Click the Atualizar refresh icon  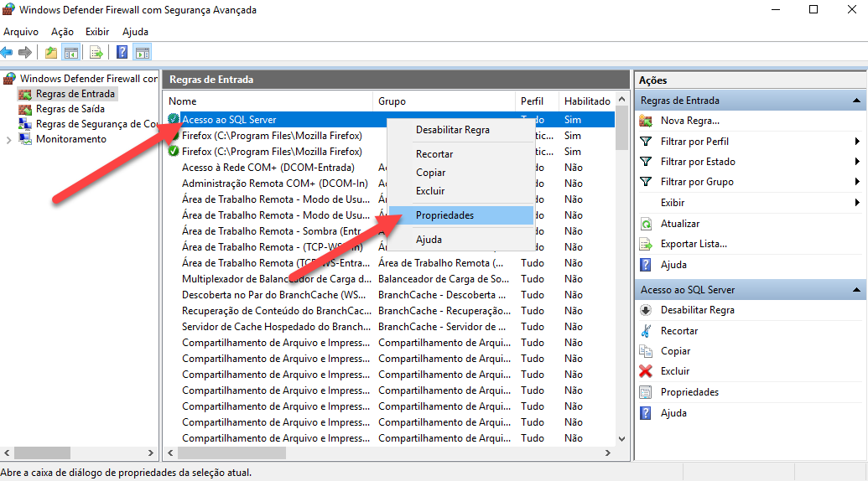tap(646, 224)
